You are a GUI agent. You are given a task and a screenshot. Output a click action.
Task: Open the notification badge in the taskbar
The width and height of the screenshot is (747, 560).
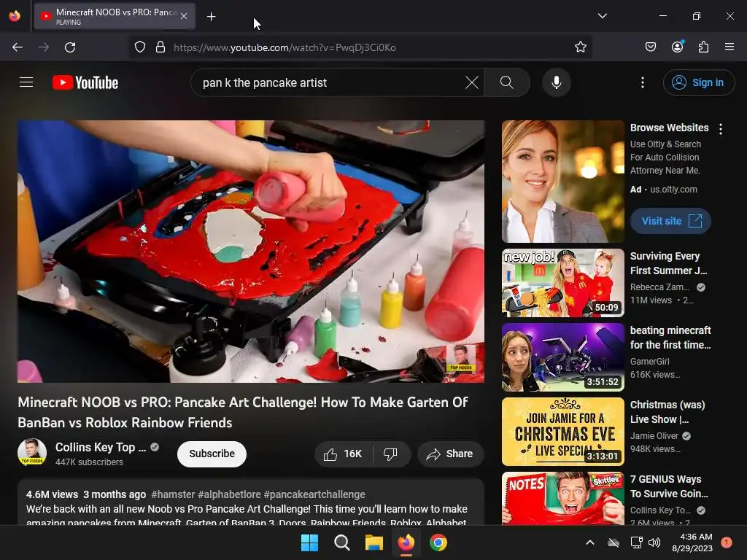727,542
